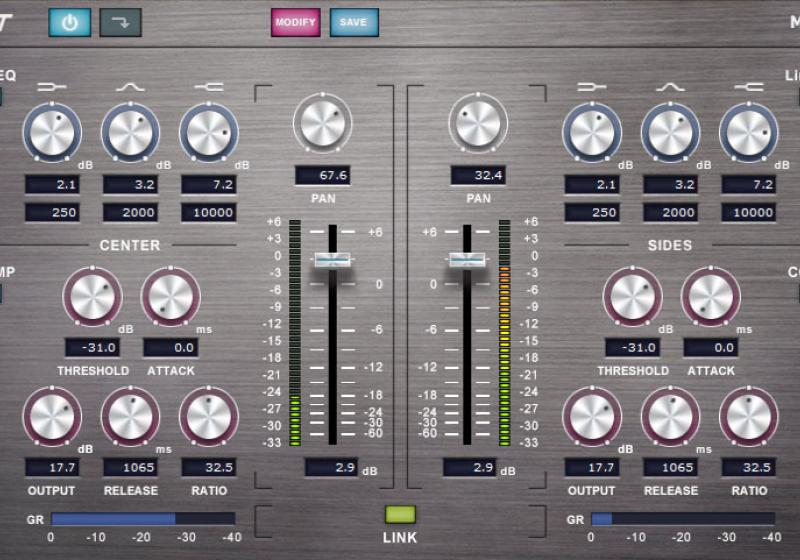The height and width of the screenshot is (560, 800).
Task: Click the SIDES THRESHOLD knob
Action: 632,296
